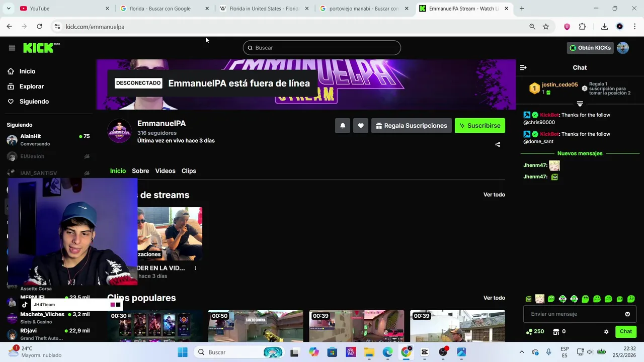Open the browser zoom magnifier icon
This screenshot has width=644, height=362.
[x=532, y=27]
